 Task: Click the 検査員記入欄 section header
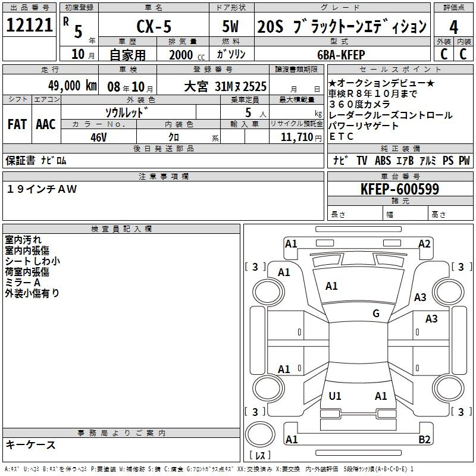(121, 229)
